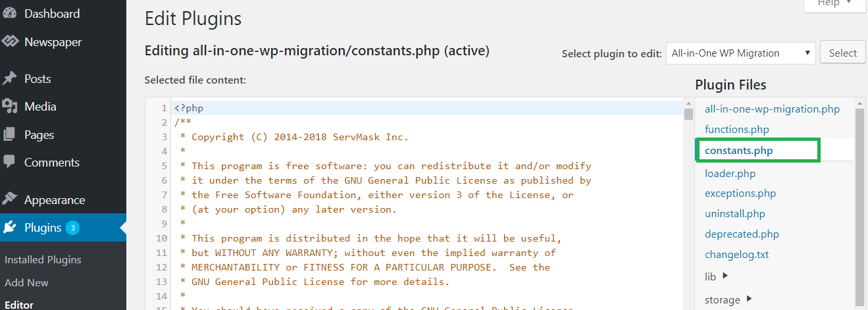This screenshot has height=310, width=868.
Task: Click the Pages icon in sidebar
Action: coord(10,135)
